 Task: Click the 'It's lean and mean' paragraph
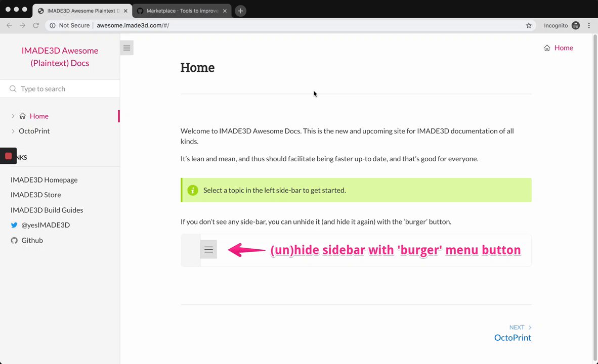point(329,159)
